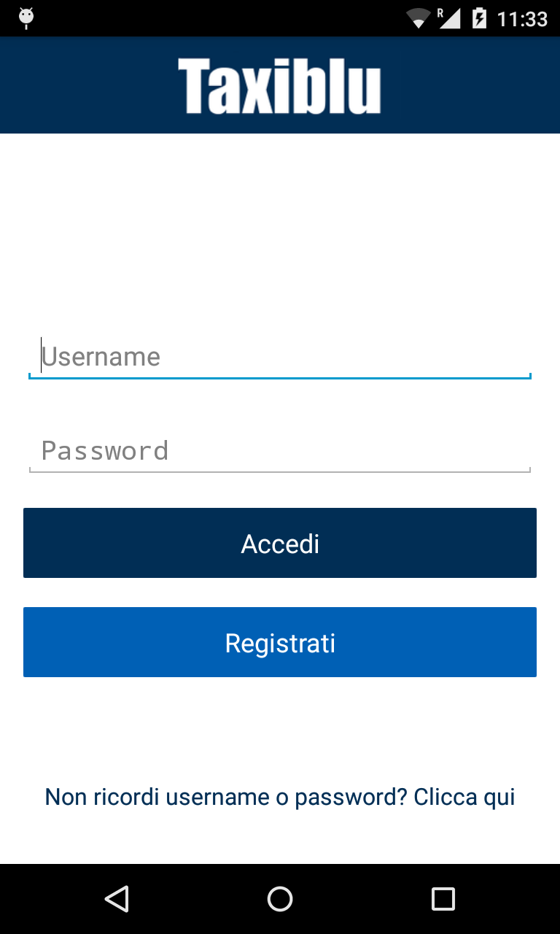Tap the Wi-Fi signal icon
The width and height of the screenshot is (560, 934).
coord(419,18)
